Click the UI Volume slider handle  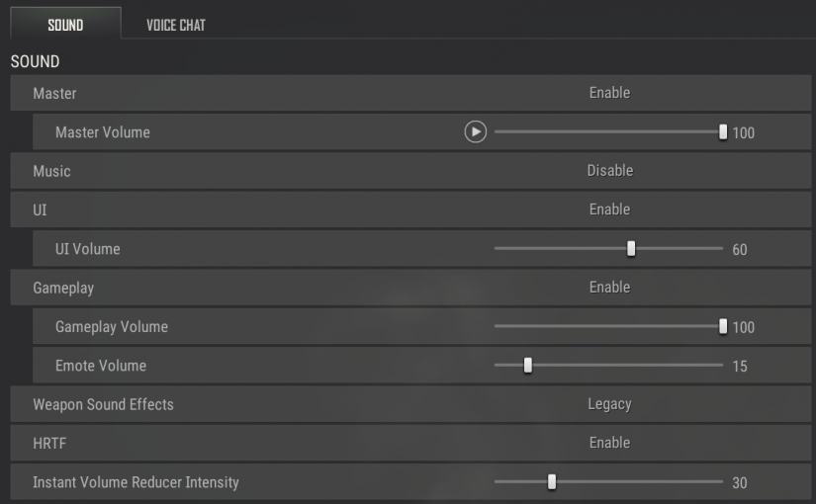631,249
